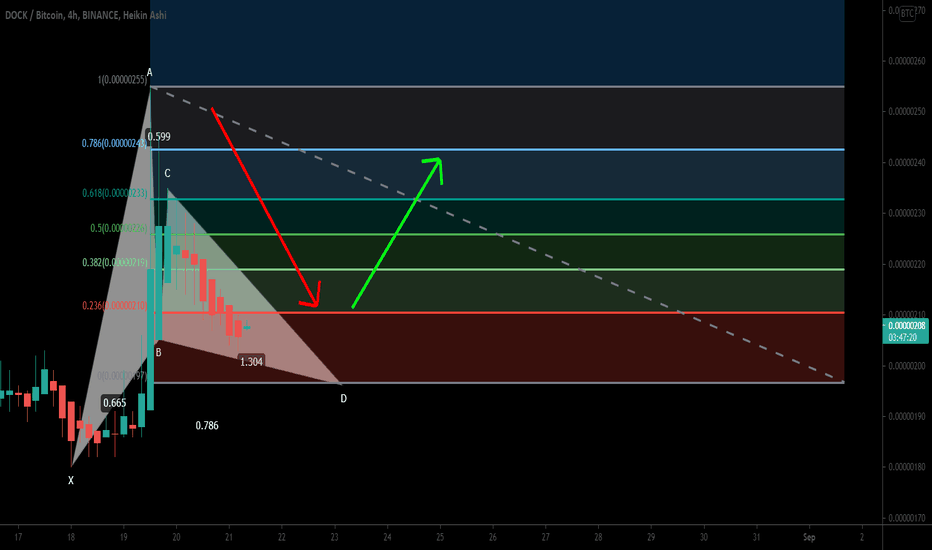The image size is (932, 550).
Task: Click date 26 on the time axis
Action: click(x=493, y=537)
